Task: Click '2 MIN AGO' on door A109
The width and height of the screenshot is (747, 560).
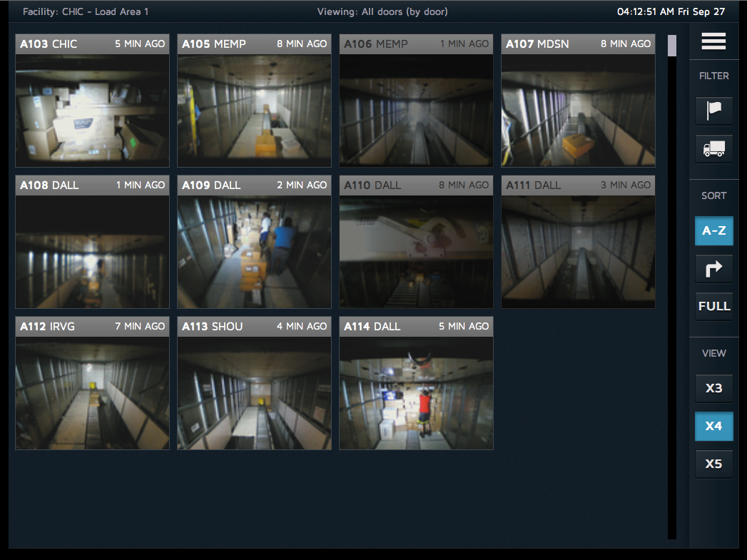Action: tap(302, 185)
